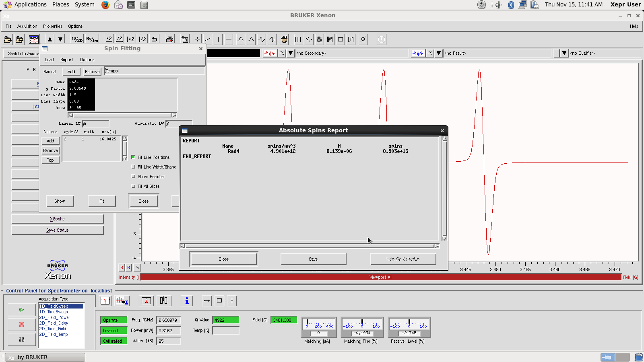Click the print icon in toolbar
644x362 pixels.
(x=169, y=39)
